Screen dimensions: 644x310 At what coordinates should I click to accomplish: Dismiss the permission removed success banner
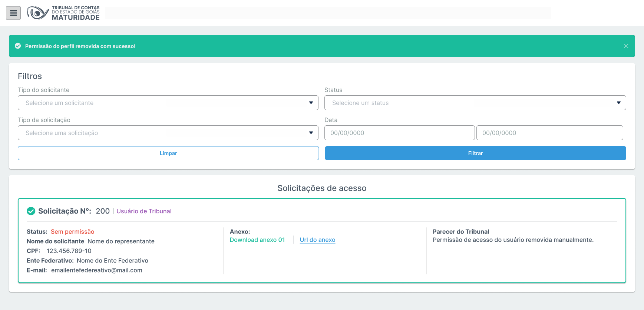(x=626, y=46)
